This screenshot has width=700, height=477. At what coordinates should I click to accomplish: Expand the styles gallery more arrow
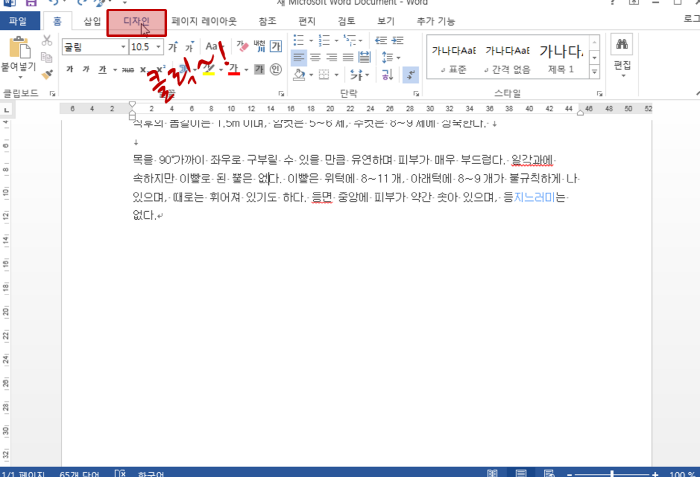coord(595,71)
